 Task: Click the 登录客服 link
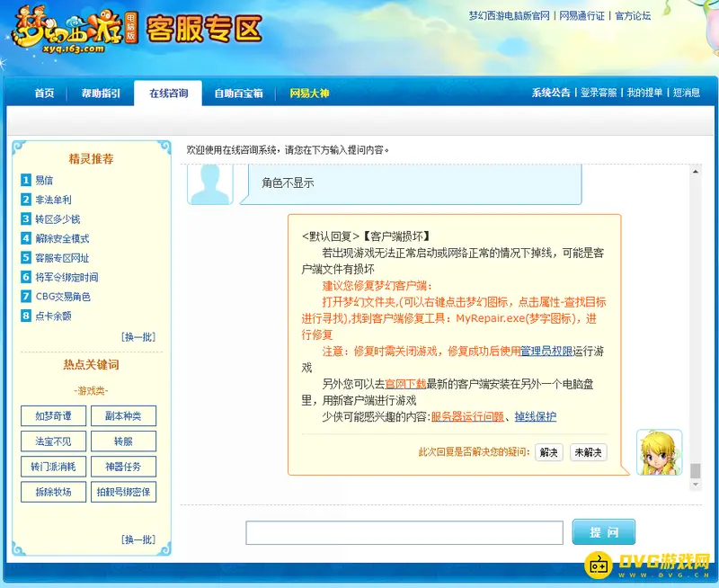tap(599, 93)
